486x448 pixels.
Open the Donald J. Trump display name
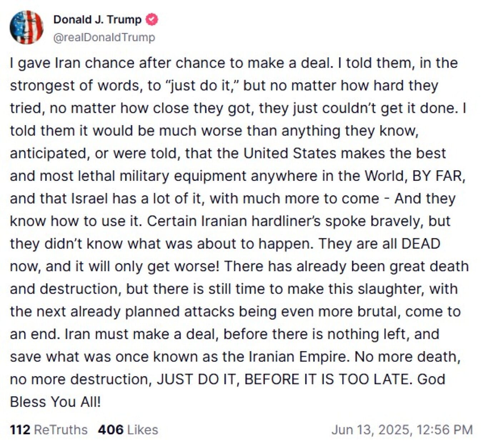[x=97, y=19]
